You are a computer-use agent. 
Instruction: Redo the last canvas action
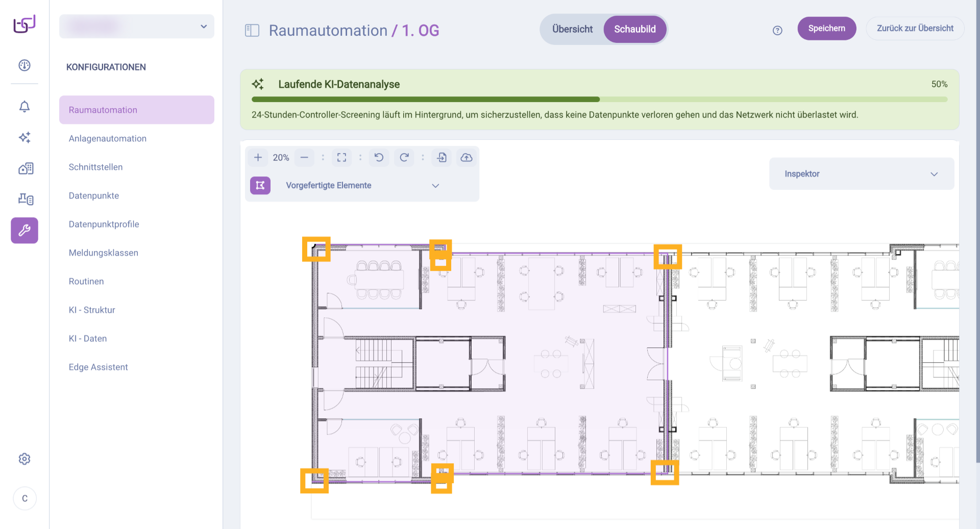click(x=404, y=158)
